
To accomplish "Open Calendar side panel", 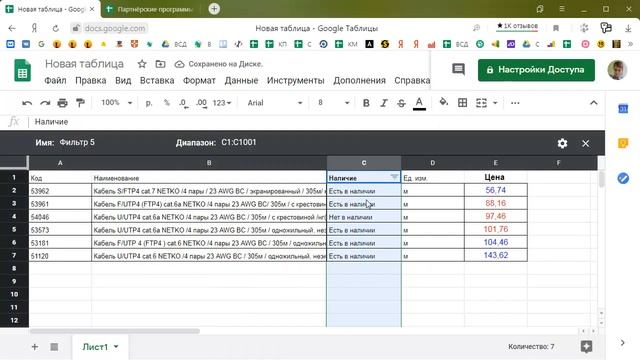I will pos(623,109).
